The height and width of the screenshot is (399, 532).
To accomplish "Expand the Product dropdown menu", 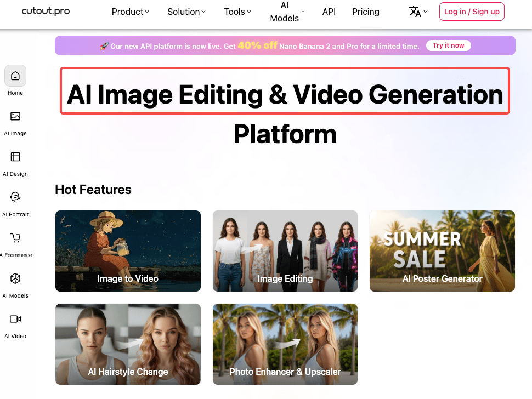I will coord(131,12).
